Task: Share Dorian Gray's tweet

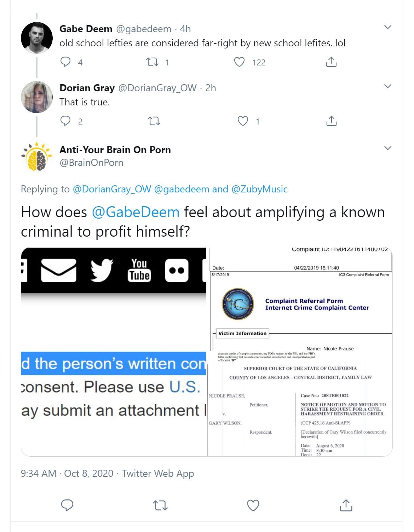Action: click(331, 121)
